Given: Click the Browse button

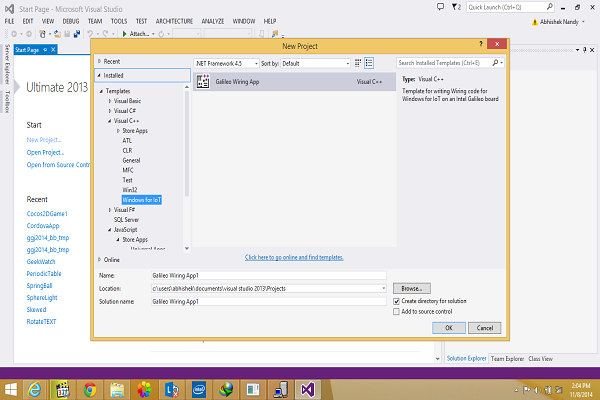Looking at the screenshot, I should click(x=412, y=288).
